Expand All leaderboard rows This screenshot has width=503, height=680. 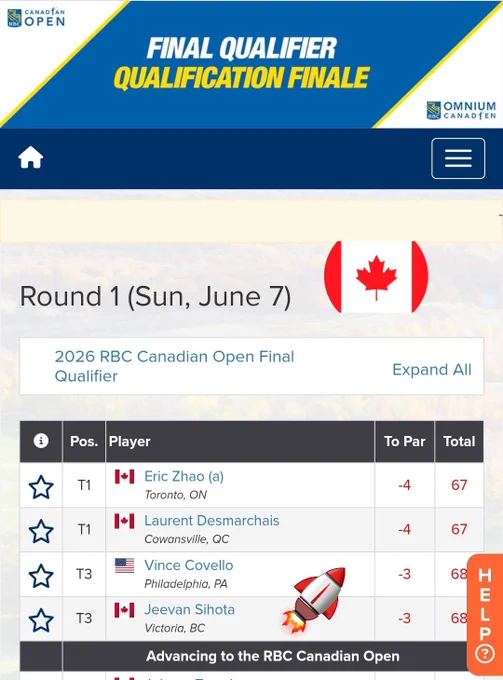pos(431,369)
